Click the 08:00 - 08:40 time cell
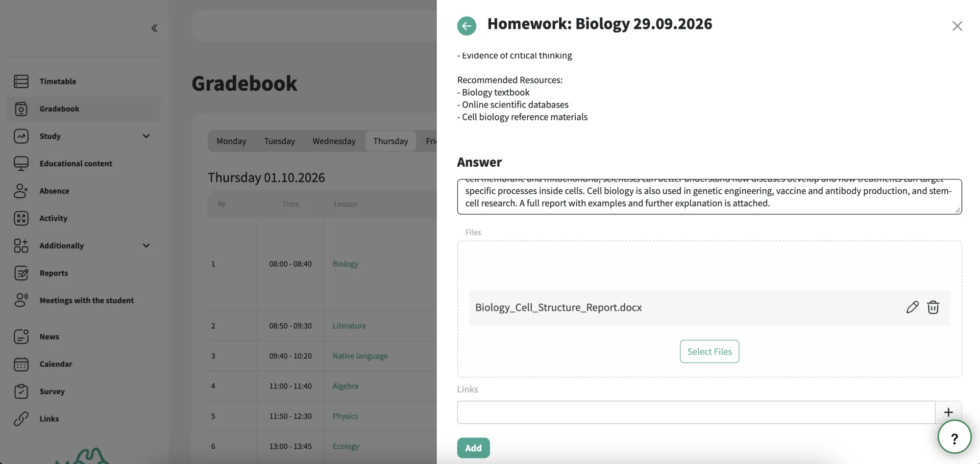The width and height of the screenshot is (980, 464). click(291, 264)
